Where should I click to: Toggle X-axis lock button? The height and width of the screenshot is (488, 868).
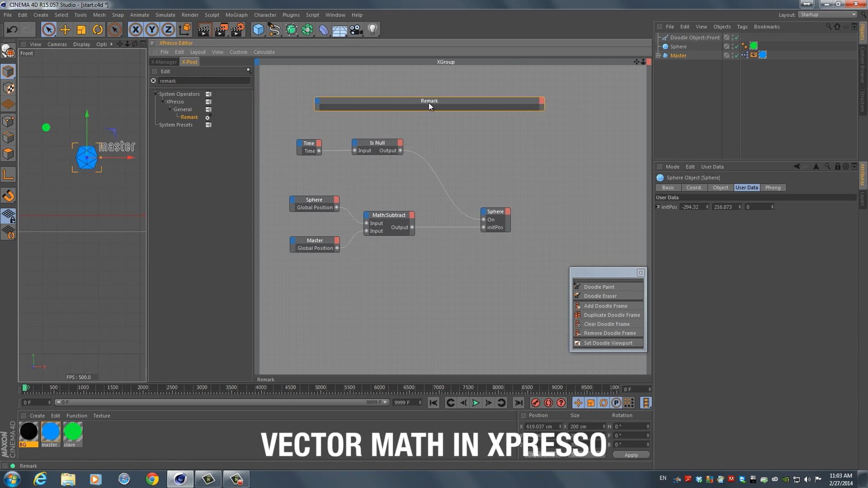click(x=135, y=30)
